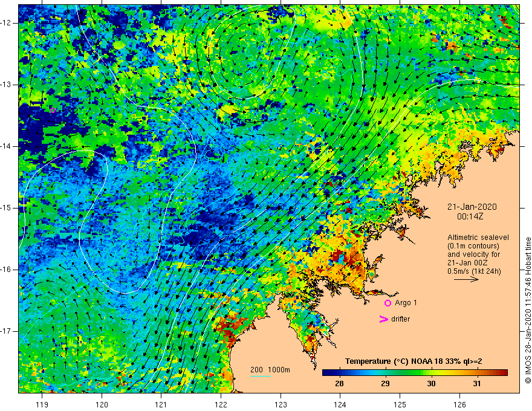
Task: Click the dark red end of the color bar near 31
Action: coord(502,373)
